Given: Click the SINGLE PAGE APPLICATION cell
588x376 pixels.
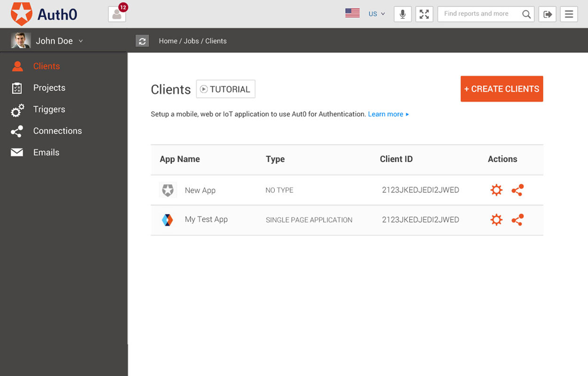Looking at the screenshot, I should point(309,220).
